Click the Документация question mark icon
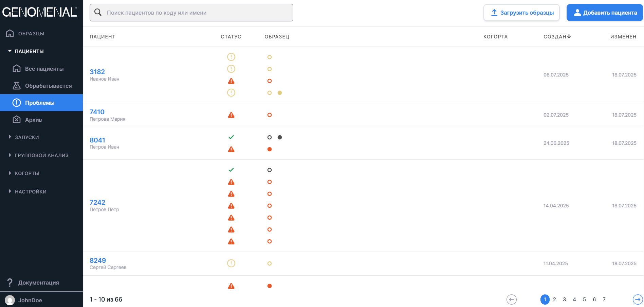The width and height of the screenshot is (644, 307). [x=10, y=283]
